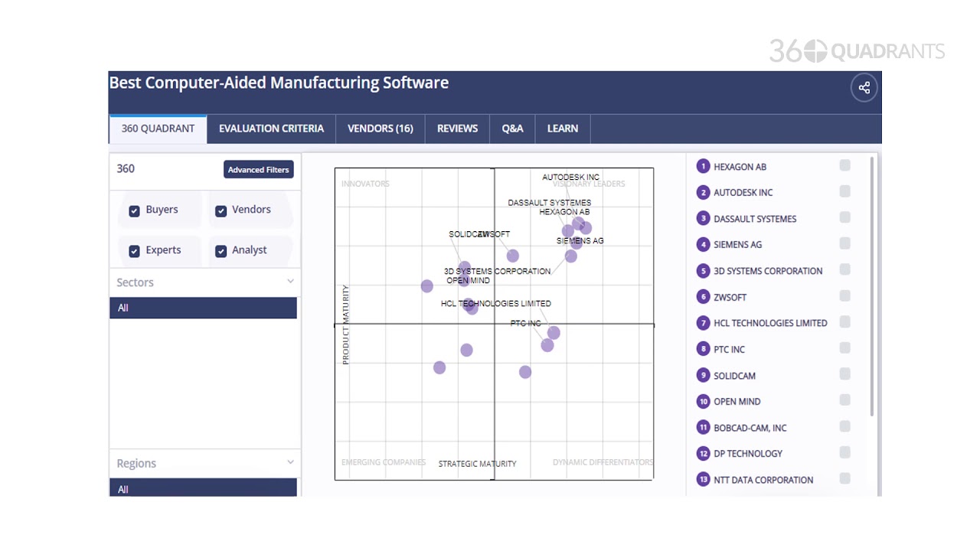Select All under Regions
The image size is (980, 551).
point(203,488)
